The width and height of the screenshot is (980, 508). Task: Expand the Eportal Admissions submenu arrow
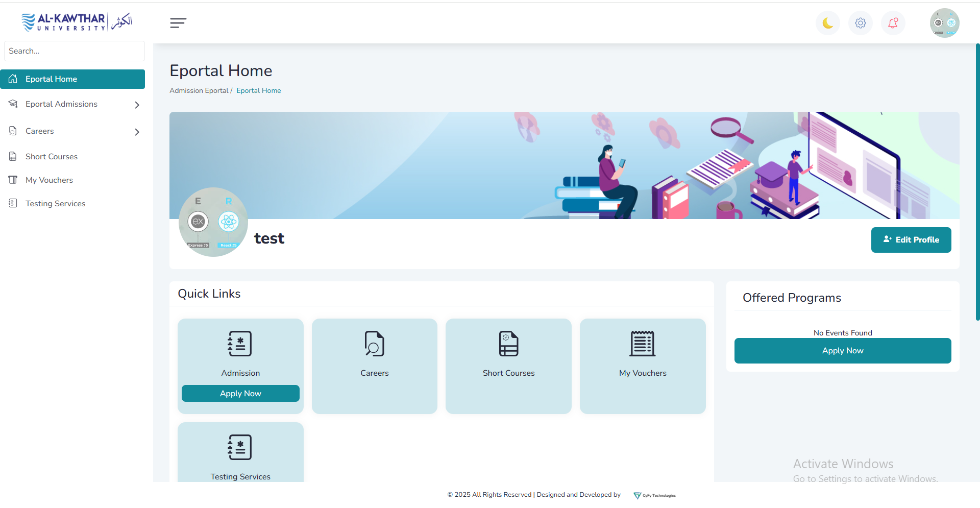pos(137,105)
